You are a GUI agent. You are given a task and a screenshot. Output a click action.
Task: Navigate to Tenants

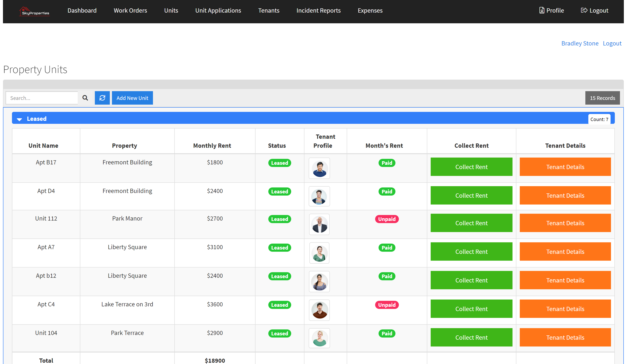(x=269, y=10)
